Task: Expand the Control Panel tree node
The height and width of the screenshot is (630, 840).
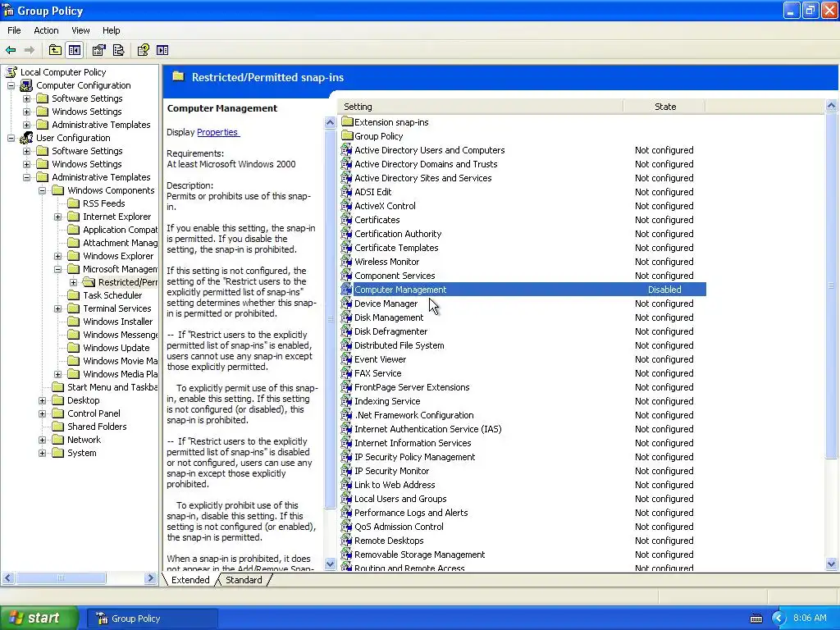Action: click(42, 413)
